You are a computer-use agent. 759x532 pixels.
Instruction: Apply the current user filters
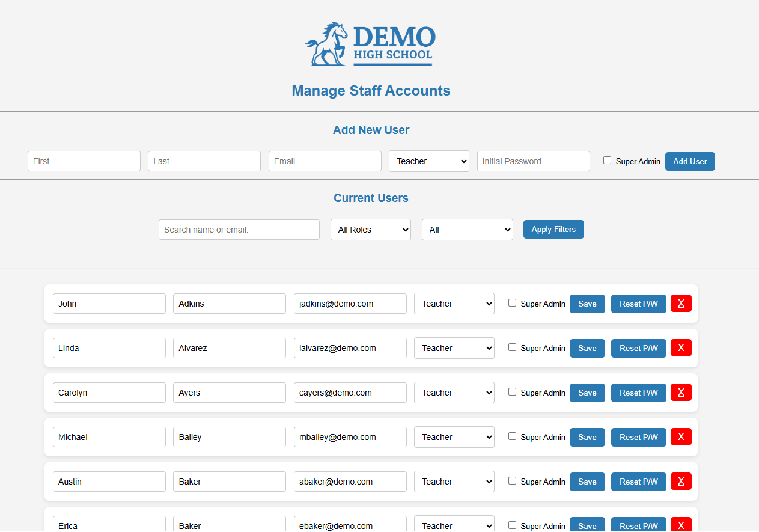(x=553, y=229)
